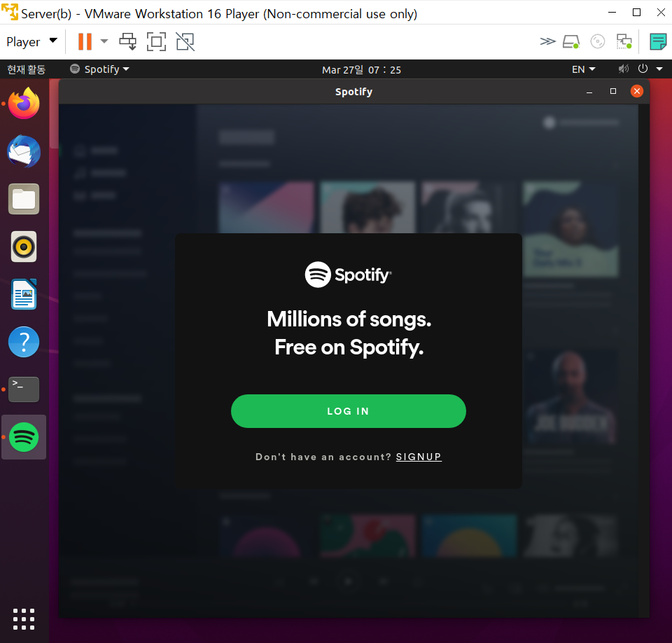Open the Help icon in the dock
This screenshot has width=672, height=643.
point(24,342)
